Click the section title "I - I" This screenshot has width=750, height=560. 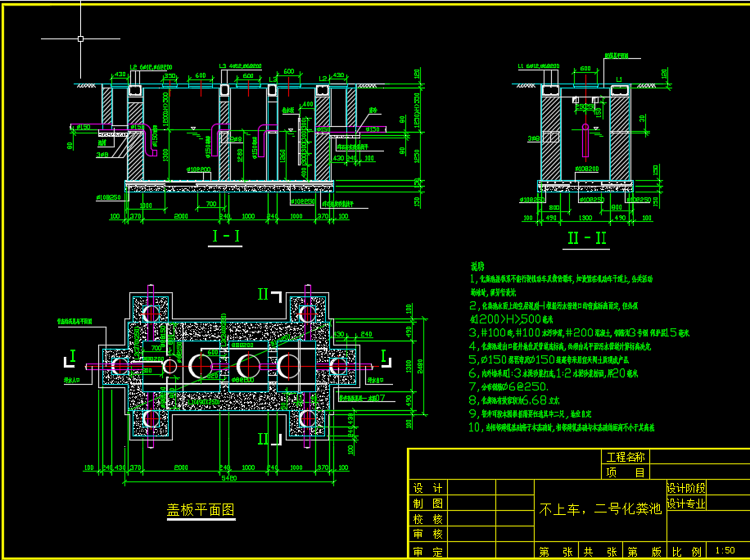click(225, 237)
